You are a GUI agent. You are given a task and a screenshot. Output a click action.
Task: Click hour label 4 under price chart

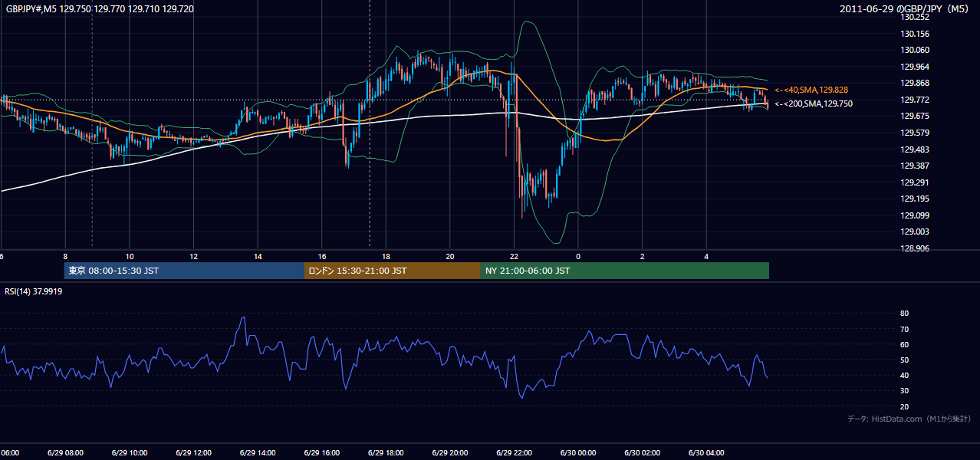[706, 256]
